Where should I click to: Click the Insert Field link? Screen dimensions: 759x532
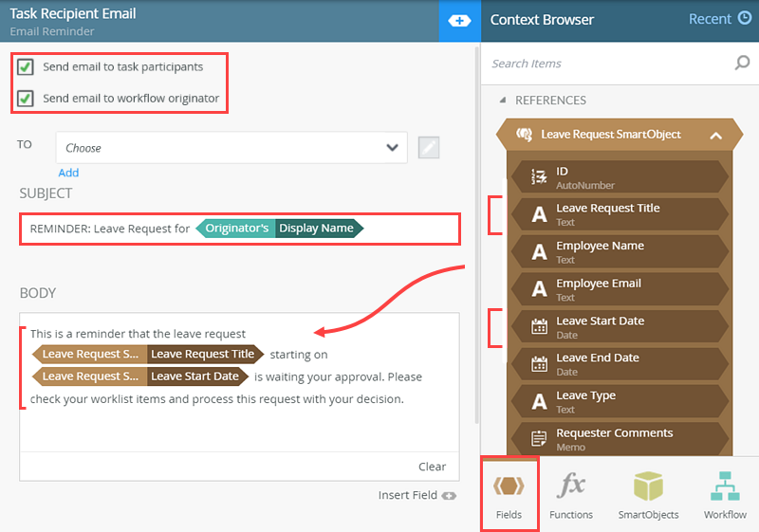click(x=408, y=495)
